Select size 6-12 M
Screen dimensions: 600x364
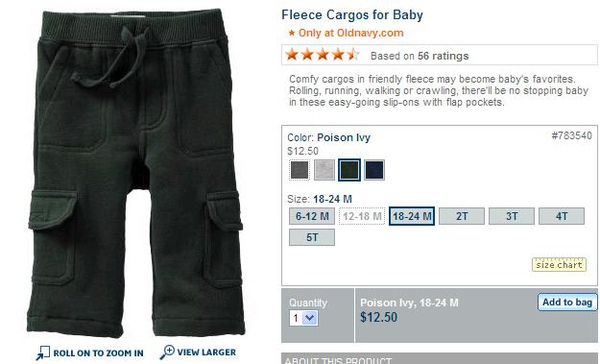click(312, 216)
